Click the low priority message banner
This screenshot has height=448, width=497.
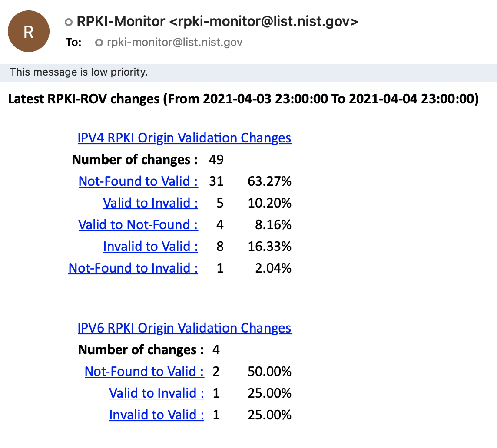[x=78, y=72]
